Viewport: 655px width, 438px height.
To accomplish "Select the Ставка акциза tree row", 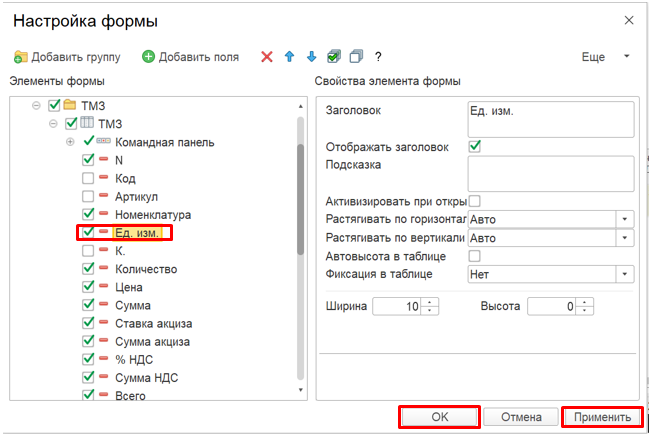I will [154, 323].
